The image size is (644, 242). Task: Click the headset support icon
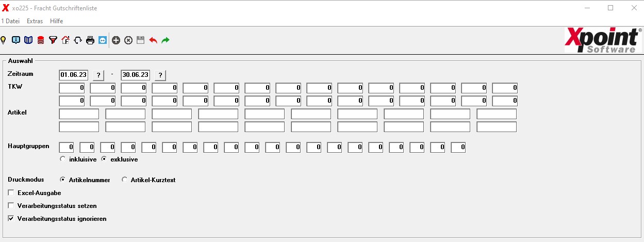pyautogui.click(x=78, y=40)
